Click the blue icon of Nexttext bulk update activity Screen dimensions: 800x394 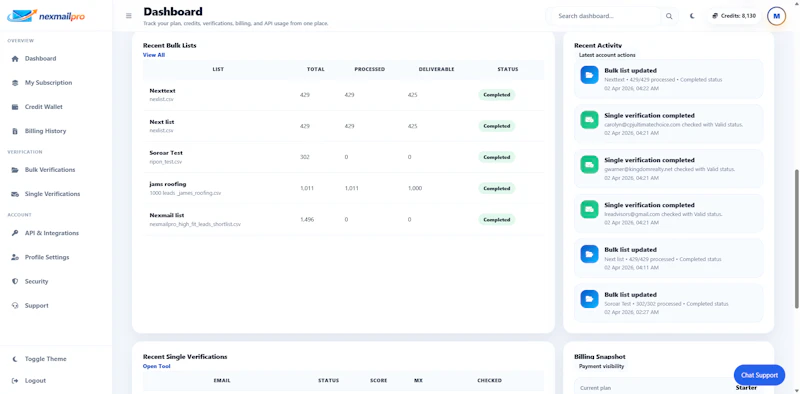pyautogui.click(x=589, y=75)
